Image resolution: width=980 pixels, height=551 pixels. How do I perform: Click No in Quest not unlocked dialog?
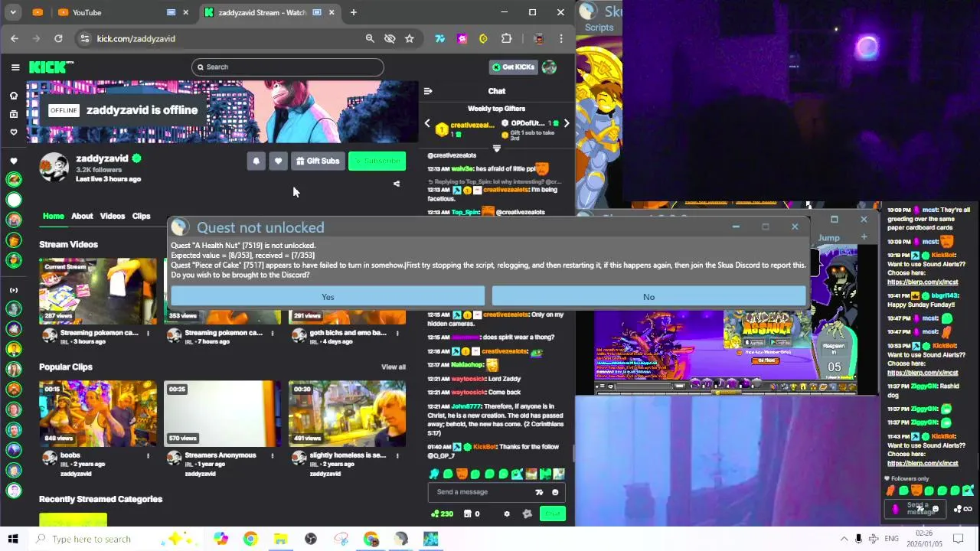[x=648, y=297]
